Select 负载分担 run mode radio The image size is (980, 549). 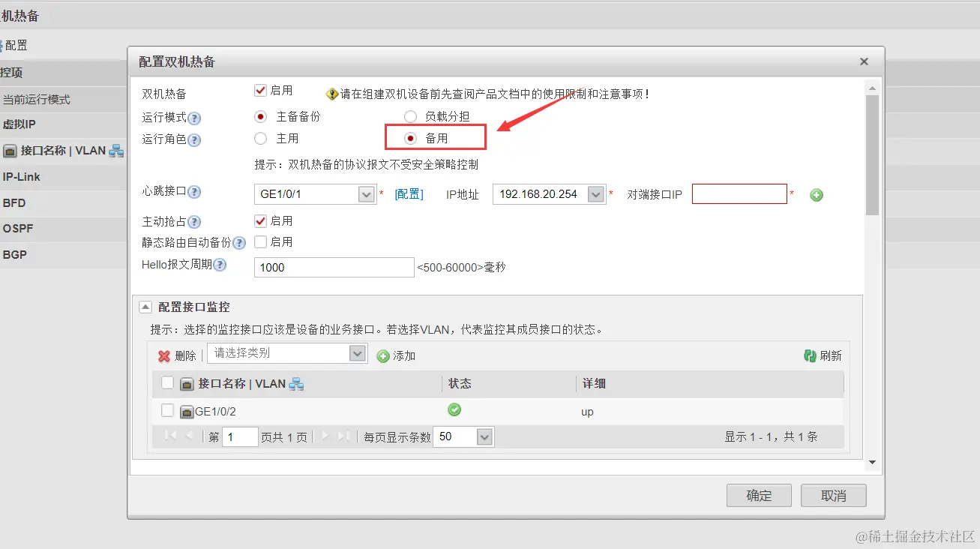point(410,116)
